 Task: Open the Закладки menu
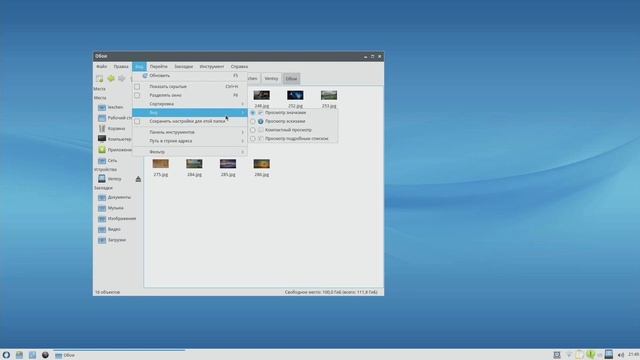tap(183, 67)
